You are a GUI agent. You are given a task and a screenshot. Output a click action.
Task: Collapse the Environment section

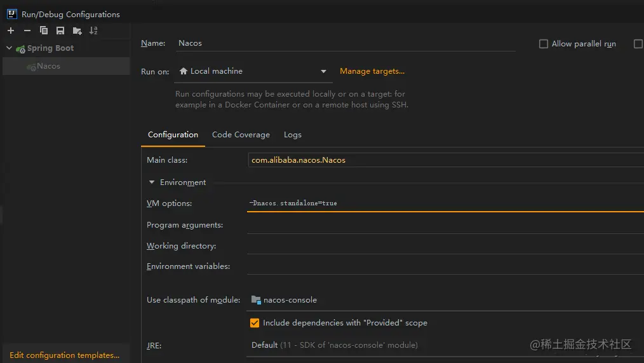(152, 182)
